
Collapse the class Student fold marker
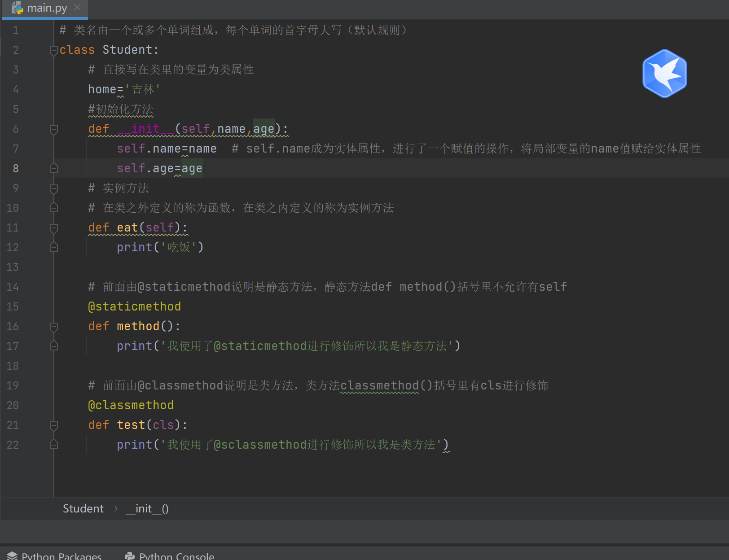[x=54, y=50]
